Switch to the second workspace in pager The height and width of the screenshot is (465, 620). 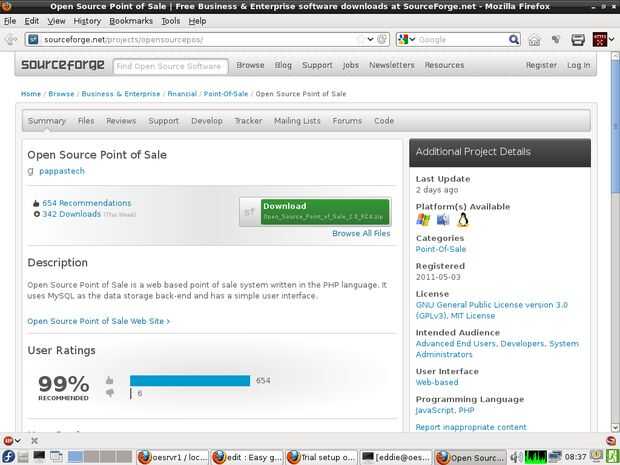point(91,457)
